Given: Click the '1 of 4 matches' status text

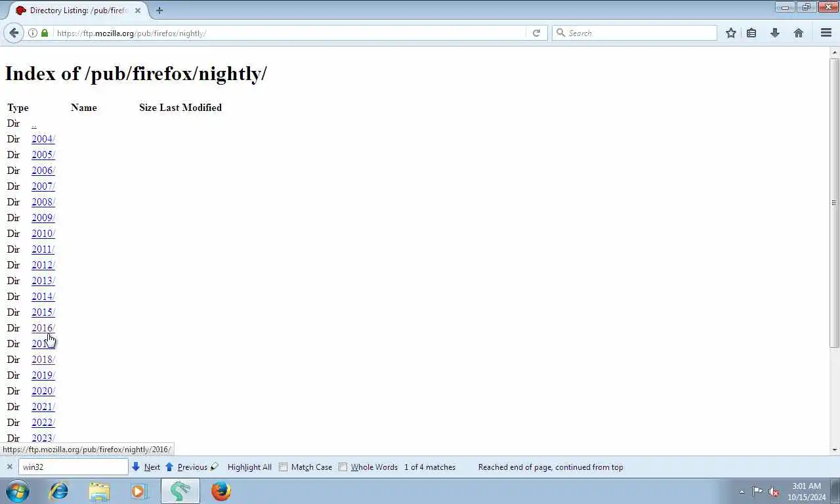Looking at the screenshot, I should click(x=430, y=467).
